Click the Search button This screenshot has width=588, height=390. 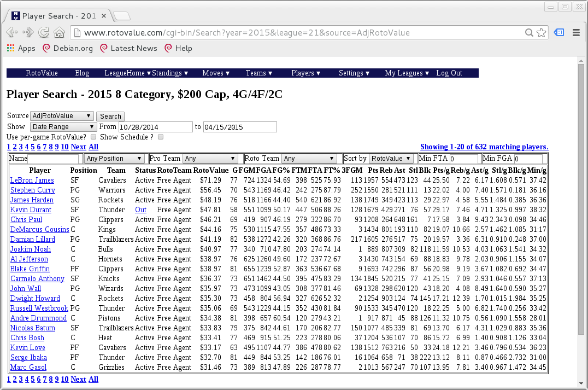point(110,117)
